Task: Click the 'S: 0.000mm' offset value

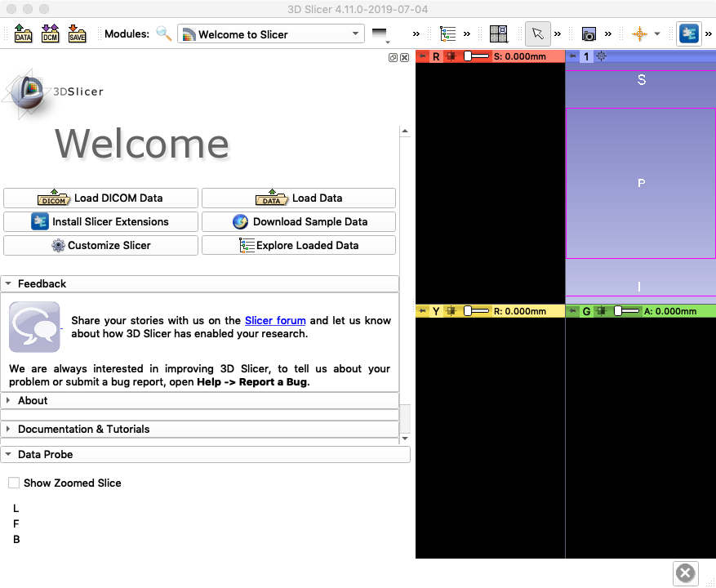Action: [x=519, y=56]
